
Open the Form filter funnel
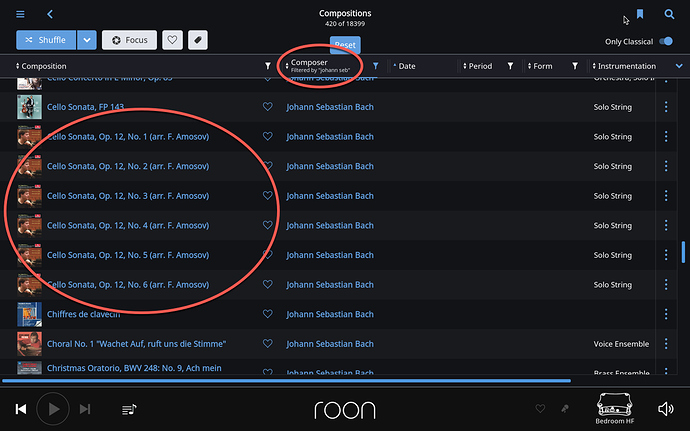coord(575,66)
